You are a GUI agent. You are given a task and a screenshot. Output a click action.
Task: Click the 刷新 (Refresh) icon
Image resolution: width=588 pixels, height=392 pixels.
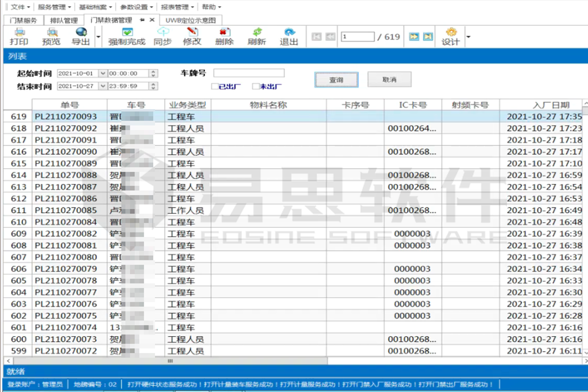click(x=256, y=37)
